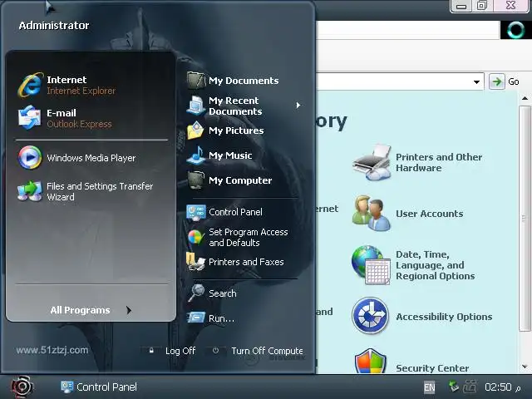Image resolution: width=532 pixels, height=399 pixels.
Task: Launch Outlook Express E-mail icon
Action: [x=30, y=118]
